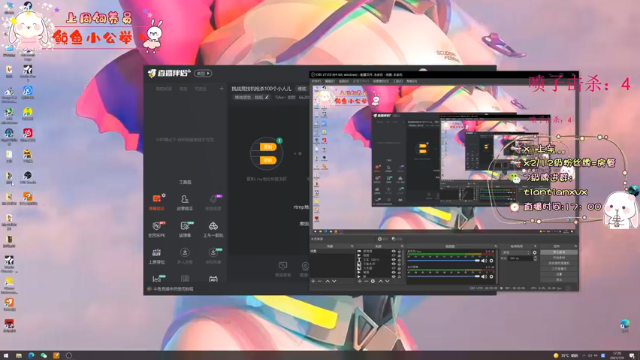
Task: Toggle lock of text (GDI+) source
Action: 399,260
